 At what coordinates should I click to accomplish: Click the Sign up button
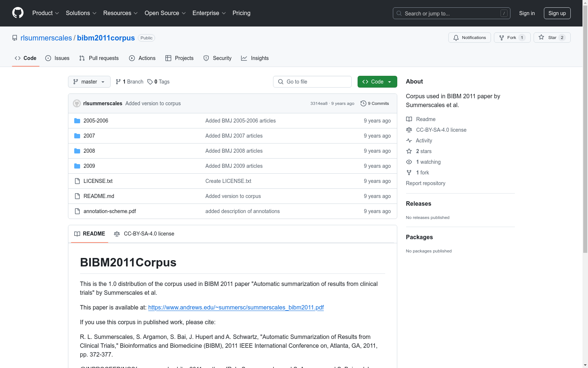click(x=557, y=13)
